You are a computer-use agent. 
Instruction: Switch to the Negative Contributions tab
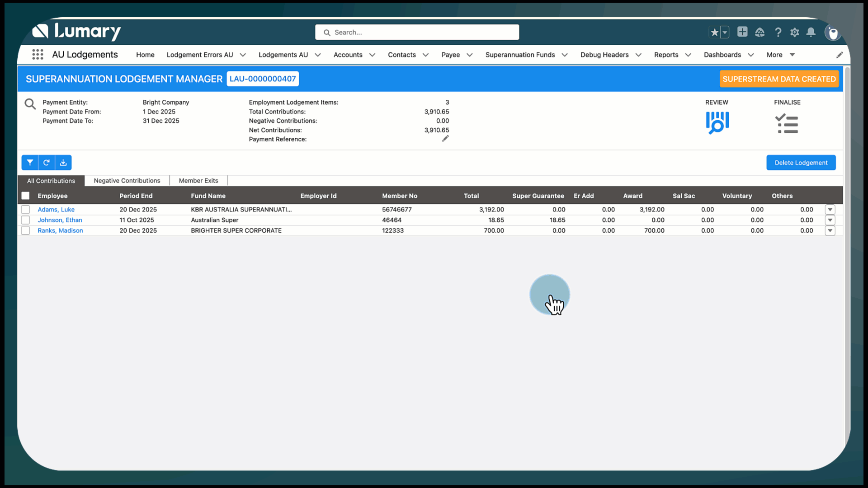(127, 181)
